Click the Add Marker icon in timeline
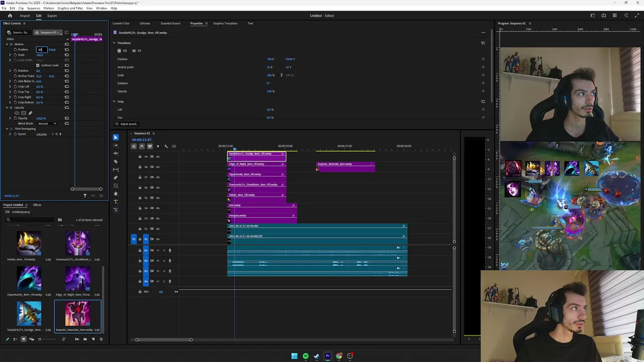644x362 pixels. click(x=157, y=146)
